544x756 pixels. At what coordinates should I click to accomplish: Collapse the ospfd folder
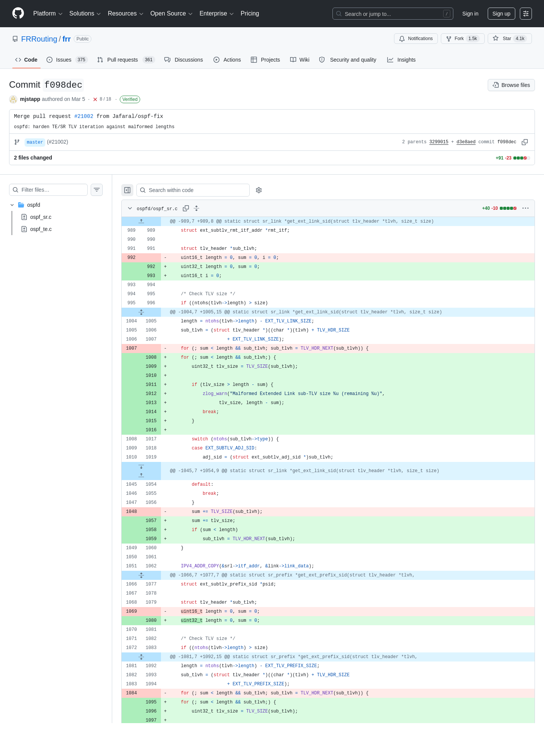(12, 205)
